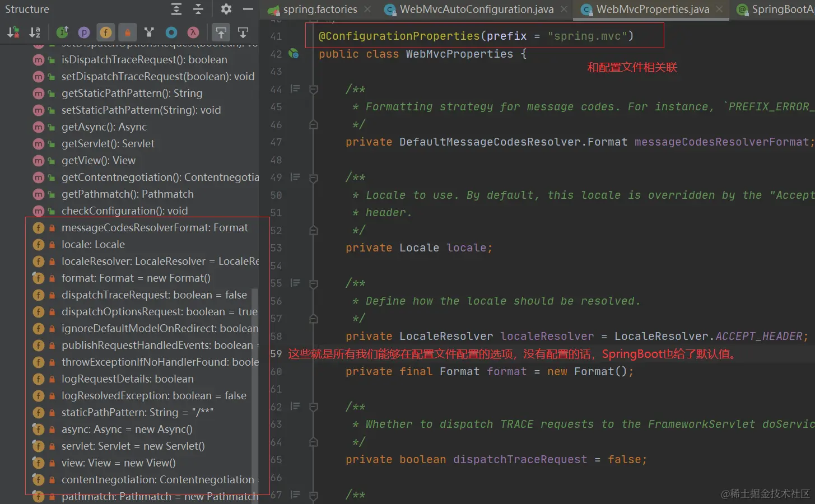Select staticPathPattern field in Structure tree
This screenshot has height=504, width=815.
[137, 412]
